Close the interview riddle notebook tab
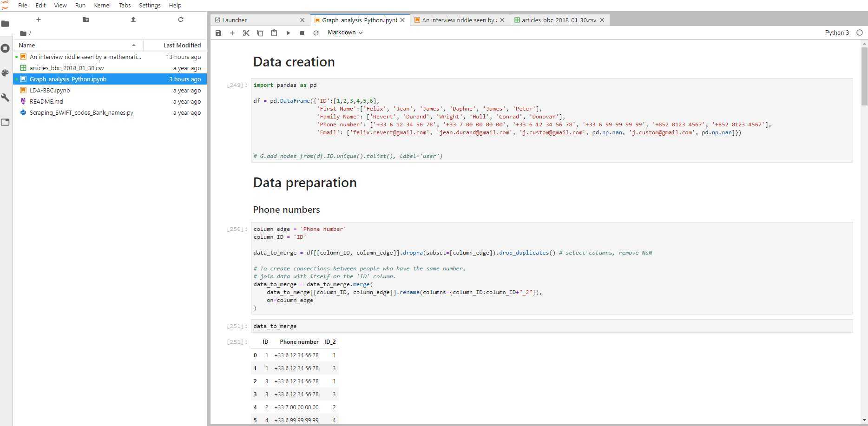The width and height of the screenshot is (868, 426). (x=502, y=20)
